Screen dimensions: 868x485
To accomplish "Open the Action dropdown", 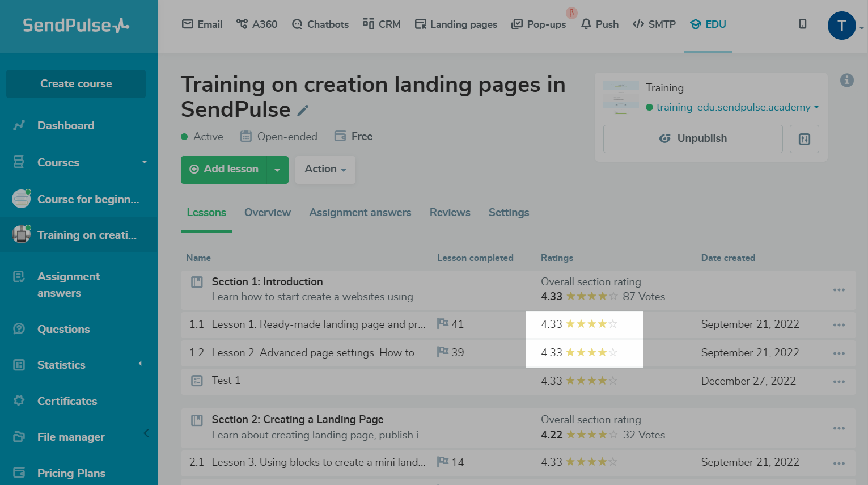I will click(x=325, y=169).
